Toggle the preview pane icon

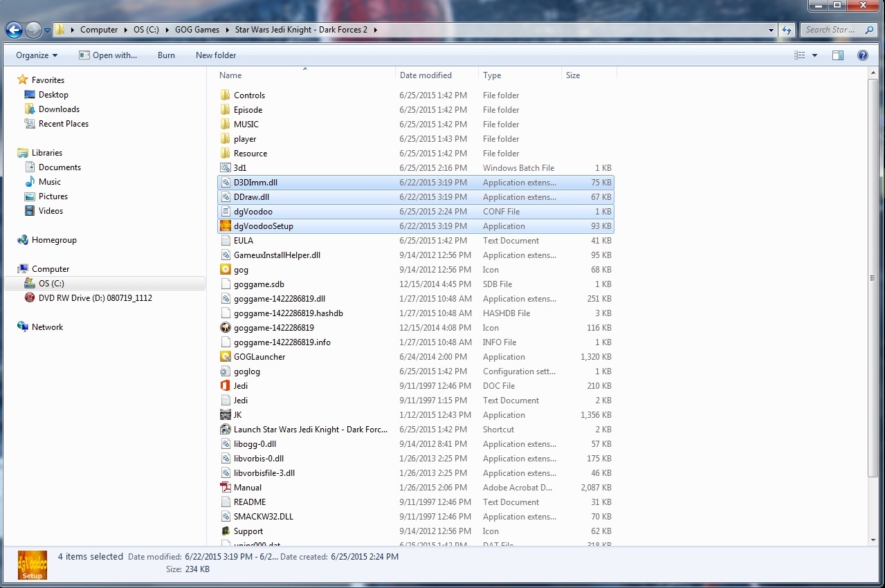pos(838,55)
